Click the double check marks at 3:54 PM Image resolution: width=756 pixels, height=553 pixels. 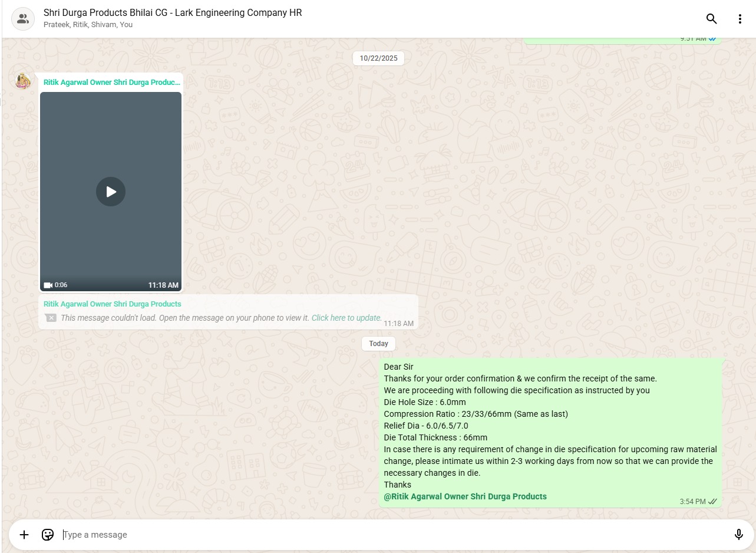click(712, 502)
